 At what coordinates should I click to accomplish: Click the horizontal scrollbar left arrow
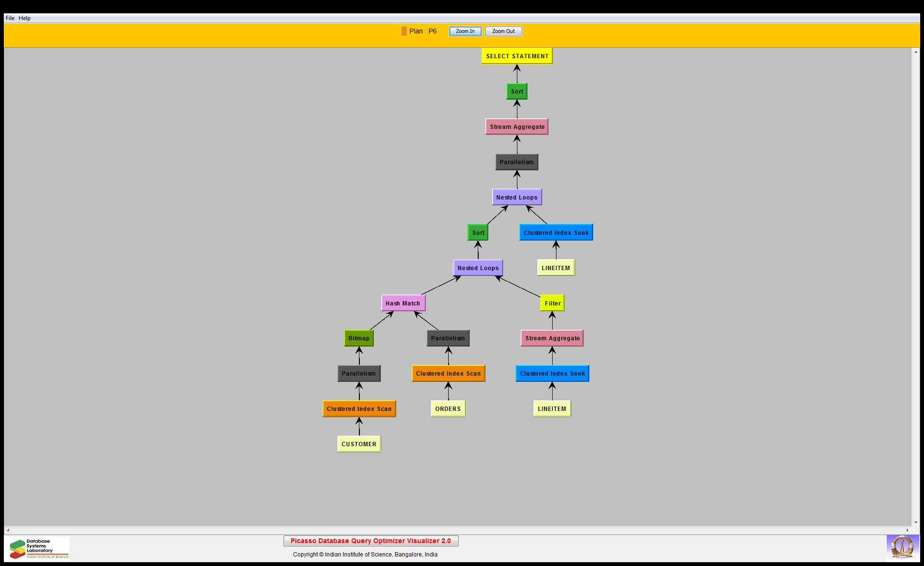[x=8, y=530]
